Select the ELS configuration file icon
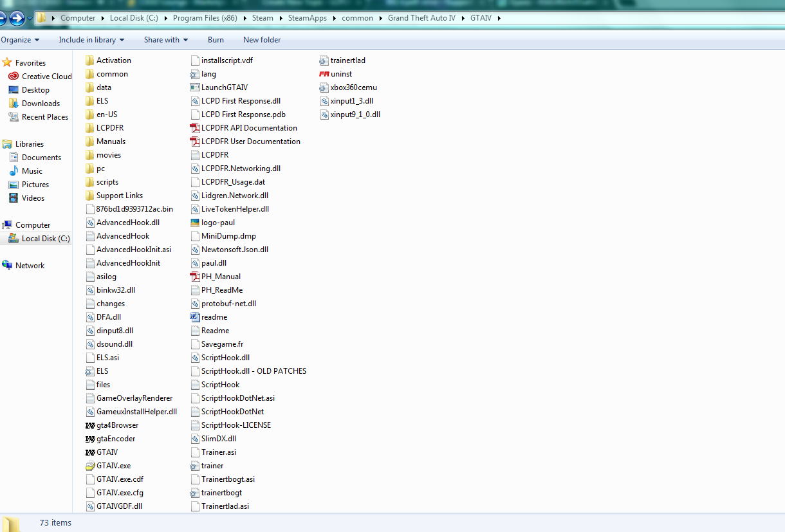The image size is (785, 532). 90,371
